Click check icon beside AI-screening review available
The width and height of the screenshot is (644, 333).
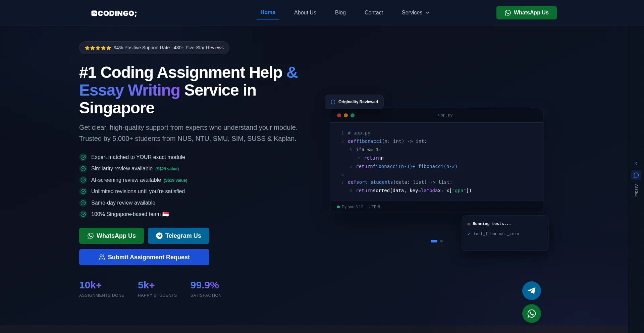(x=83, y=180)
